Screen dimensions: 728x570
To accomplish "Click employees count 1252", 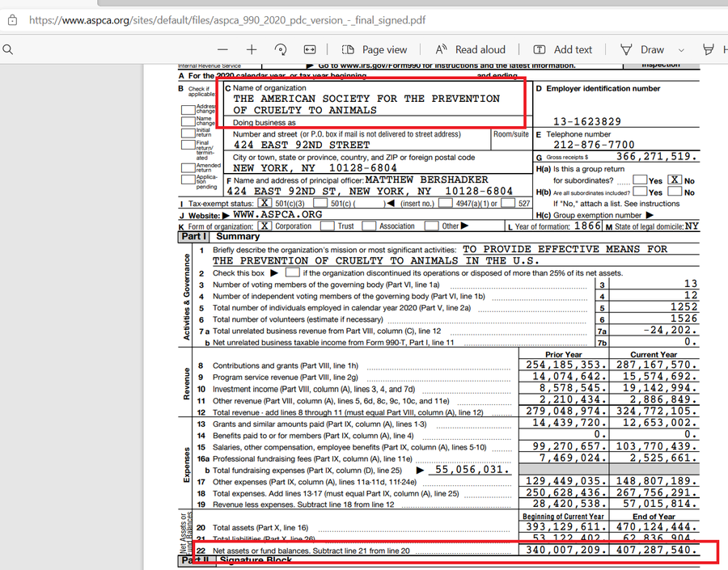I will point(684,306).
